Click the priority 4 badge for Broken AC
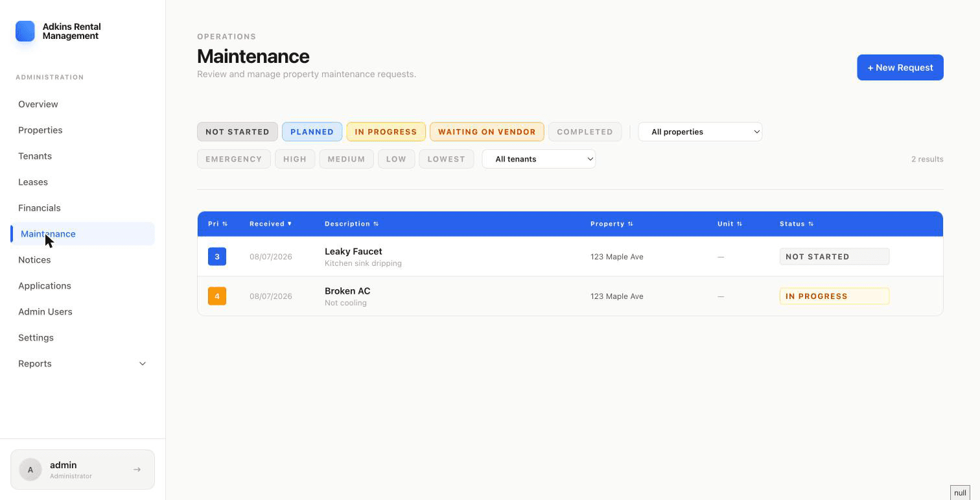The width and height of the screenshot is (980, 500). (217, 296)
